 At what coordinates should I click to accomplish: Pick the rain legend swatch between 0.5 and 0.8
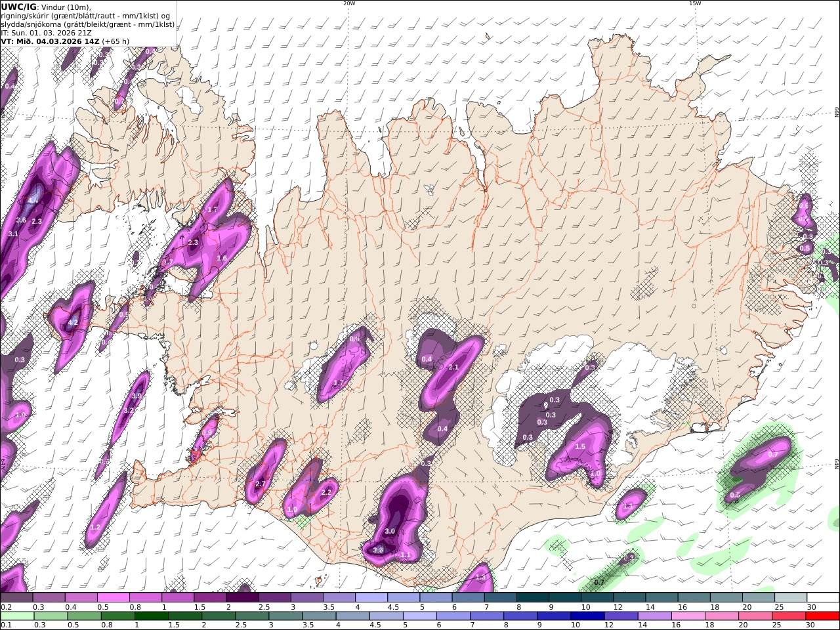(x=84, y=616)
